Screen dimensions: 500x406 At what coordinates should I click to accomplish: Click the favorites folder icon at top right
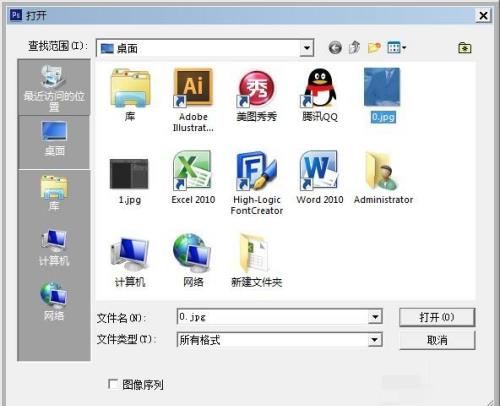click(x=465, y=48)
